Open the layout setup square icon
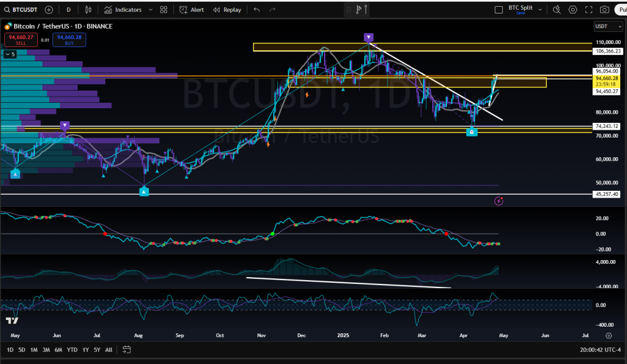The height and width of the screenshot is (364, 627). 498,10
